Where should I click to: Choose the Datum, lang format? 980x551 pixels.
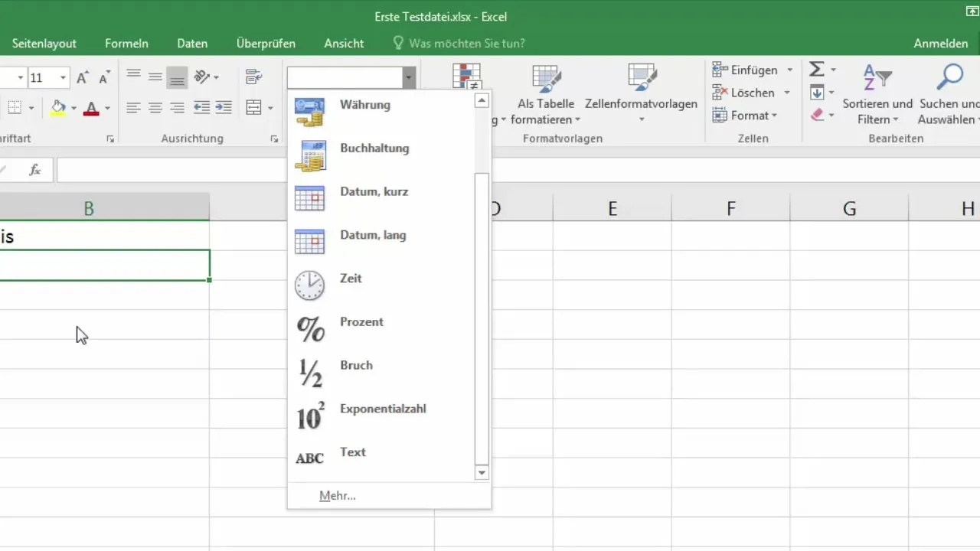coord(381,242)
